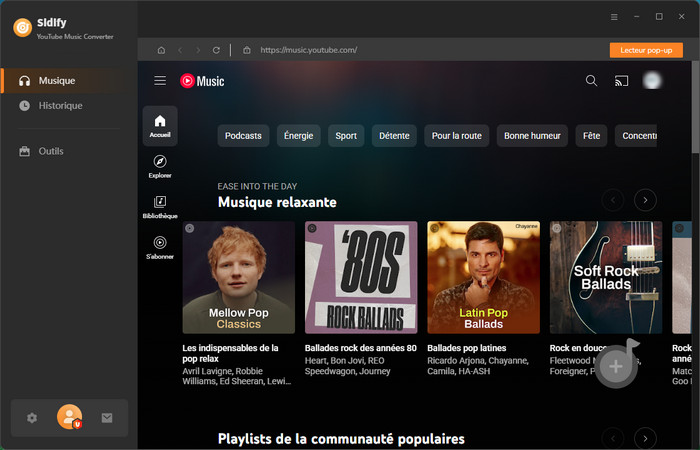Open Mellow Pop Classics thumbnail
The width and height of the screenshot is (700, 450).
click(x=239, y=277)
